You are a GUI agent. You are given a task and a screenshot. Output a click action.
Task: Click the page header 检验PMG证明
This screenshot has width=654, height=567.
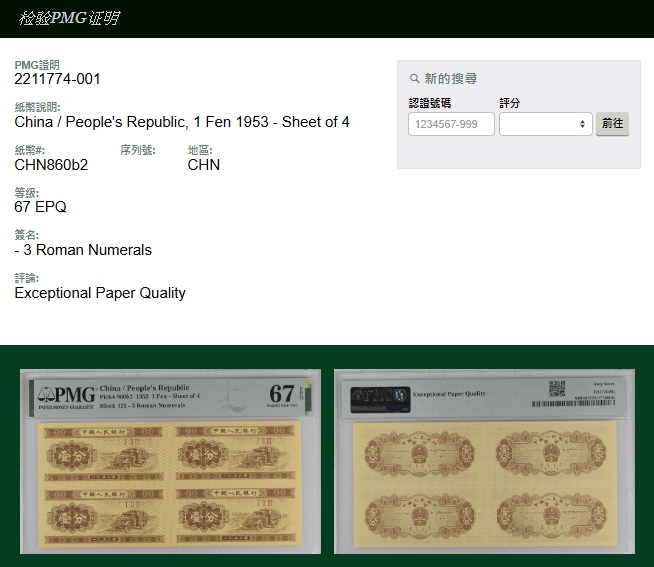(x=69, y=18)
